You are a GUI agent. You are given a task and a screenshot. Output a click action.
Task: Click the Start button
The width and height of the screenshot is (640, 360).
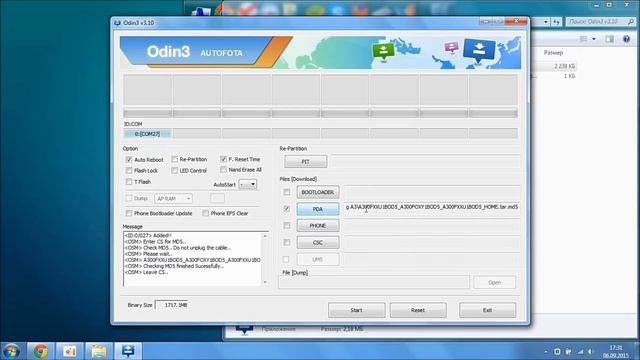pyautogui.click(x=356, y=310)
